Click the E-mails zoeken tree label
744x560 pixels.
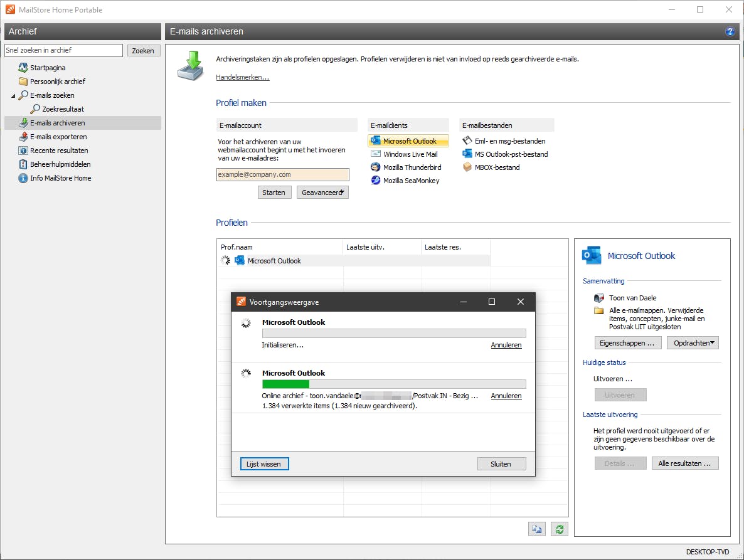pyautogui.click(x=52, y=95)
